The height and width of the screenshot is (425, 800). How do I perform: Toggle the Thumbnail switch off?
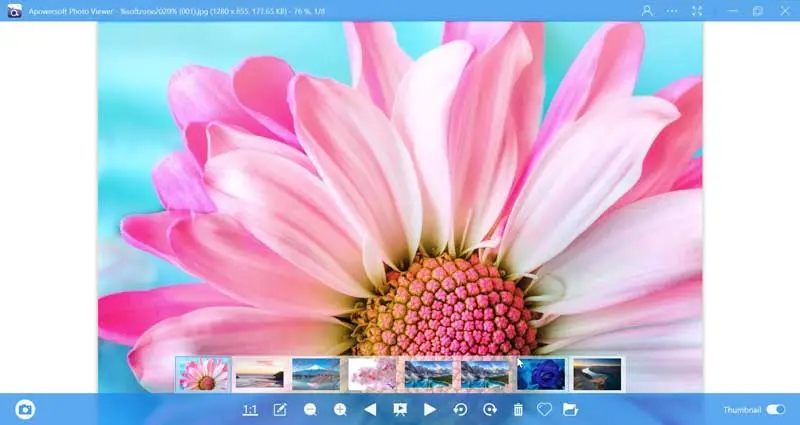(x=776, y=410)
